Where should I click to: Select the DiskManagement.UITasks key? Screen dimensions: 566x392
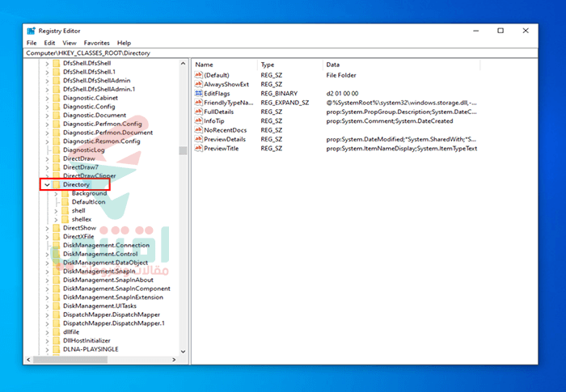99,306
